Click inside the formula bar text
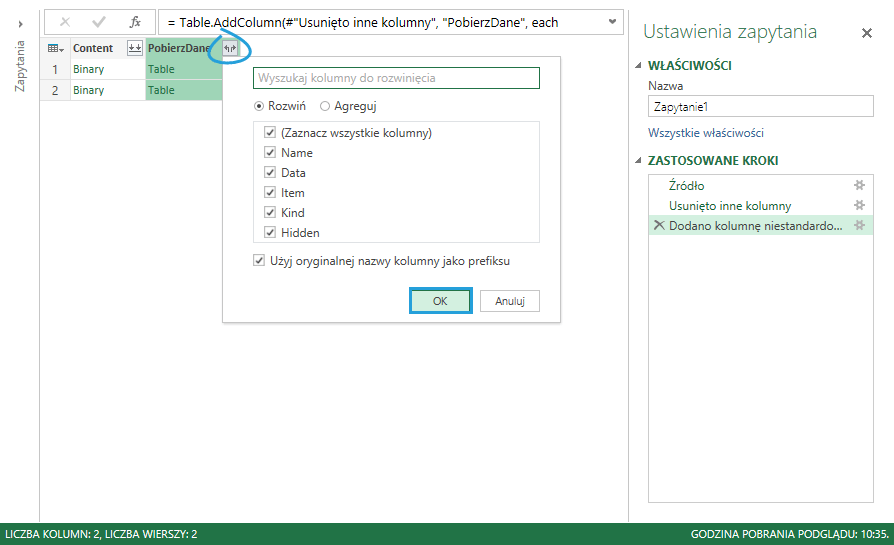This screenshot has height=545, width=894. tap(363, 22)
